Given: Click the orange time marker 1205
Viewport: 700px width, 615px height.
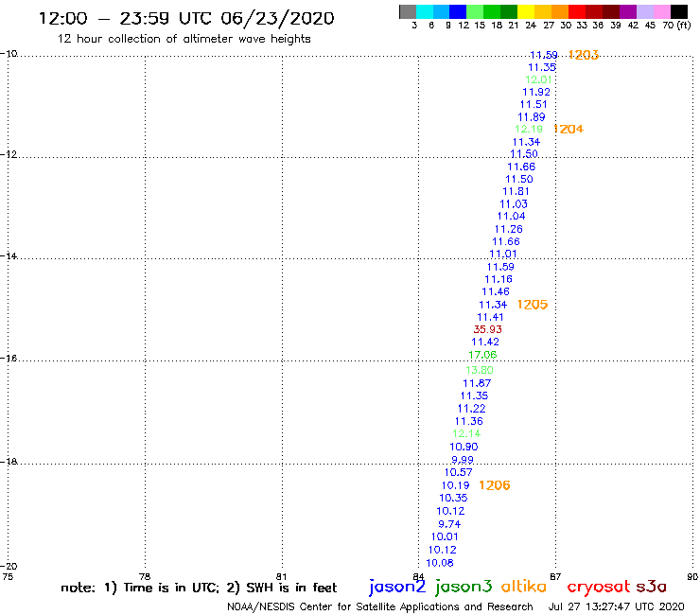Looking at the screenshot, I should coord(533,305).
